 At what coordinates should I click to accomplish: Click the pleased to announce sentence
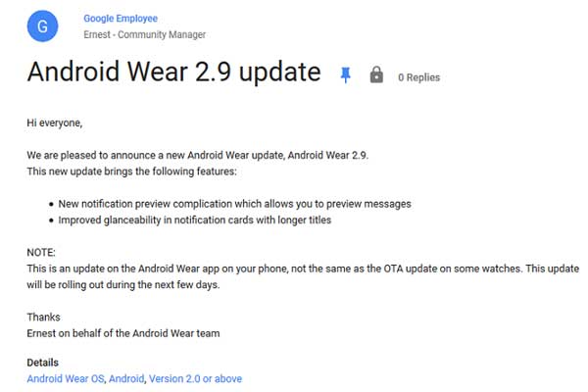196,156
